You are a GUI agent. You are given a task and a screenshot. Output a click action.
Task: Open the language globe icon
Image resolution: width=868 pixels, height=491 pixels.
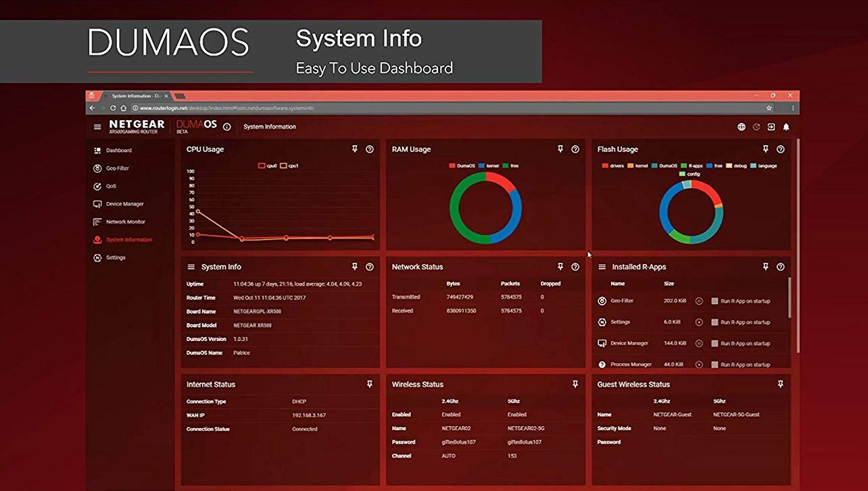click(x=742, y=127)
